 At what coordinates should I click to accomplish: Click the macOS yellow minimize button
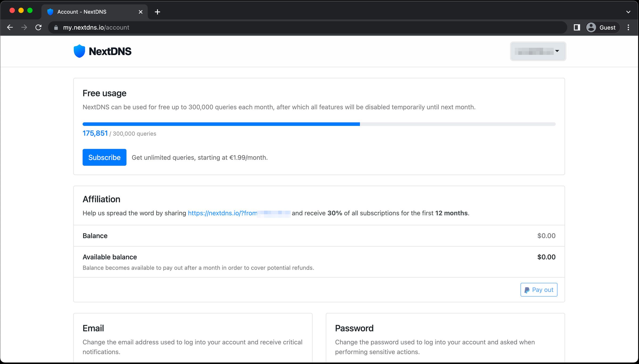21,10
